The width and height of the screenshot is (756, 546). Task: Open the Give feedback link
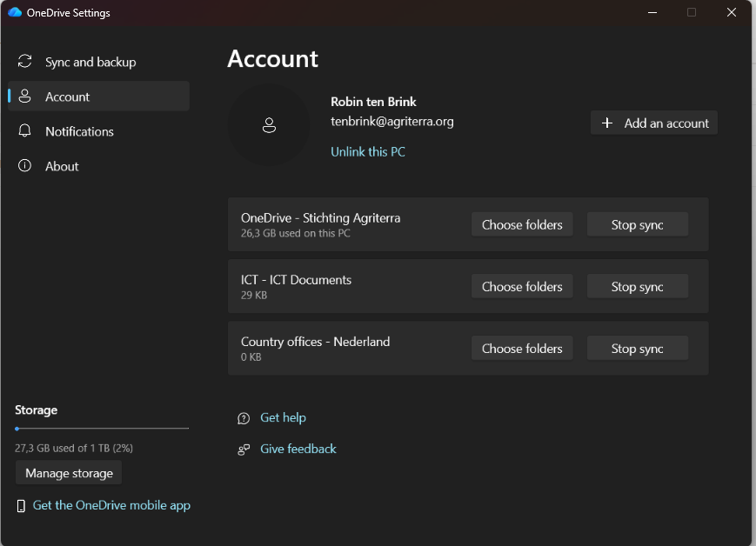pyautogui.click(x=298, y=449)
